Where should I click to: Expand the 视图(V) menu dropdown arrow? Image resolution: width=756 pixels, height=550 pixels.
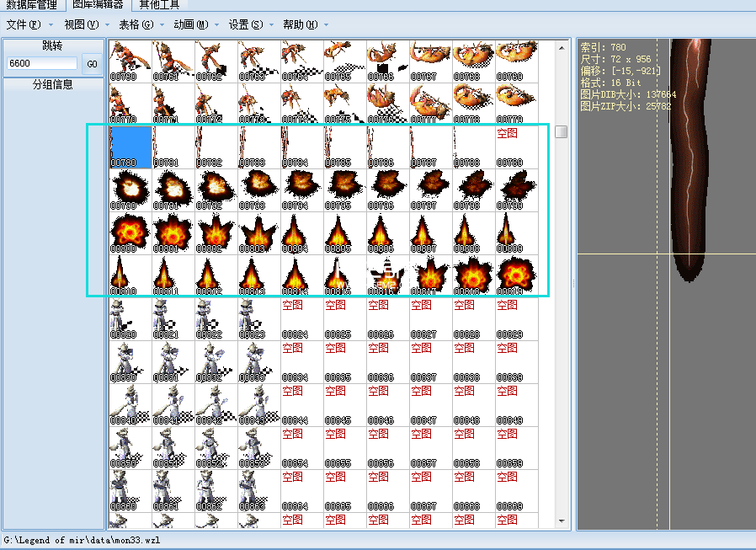[107, 25]
